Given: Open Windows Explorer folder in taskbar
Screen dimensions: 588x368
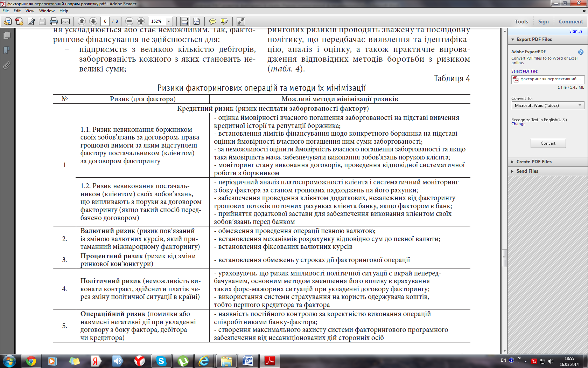Looking at the screenshot, I should pyautogui.click(x=226, y=361).
